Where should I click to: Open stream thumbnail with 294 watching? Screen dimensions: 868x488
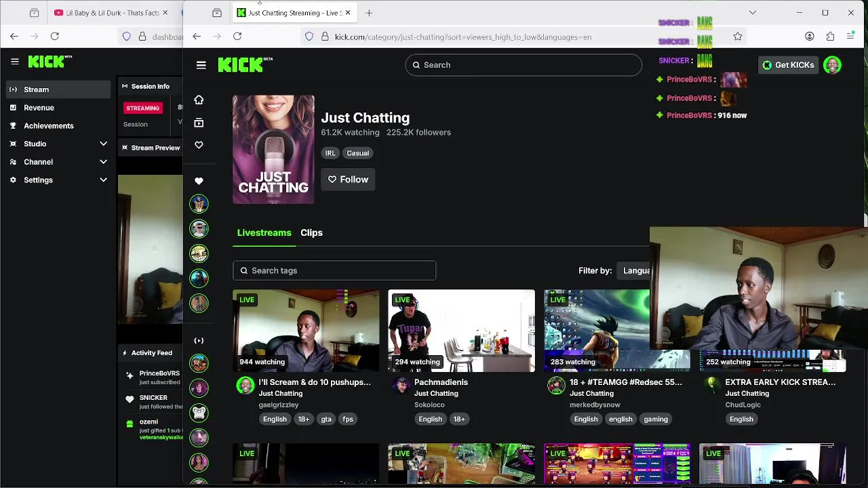coord(461,331)
